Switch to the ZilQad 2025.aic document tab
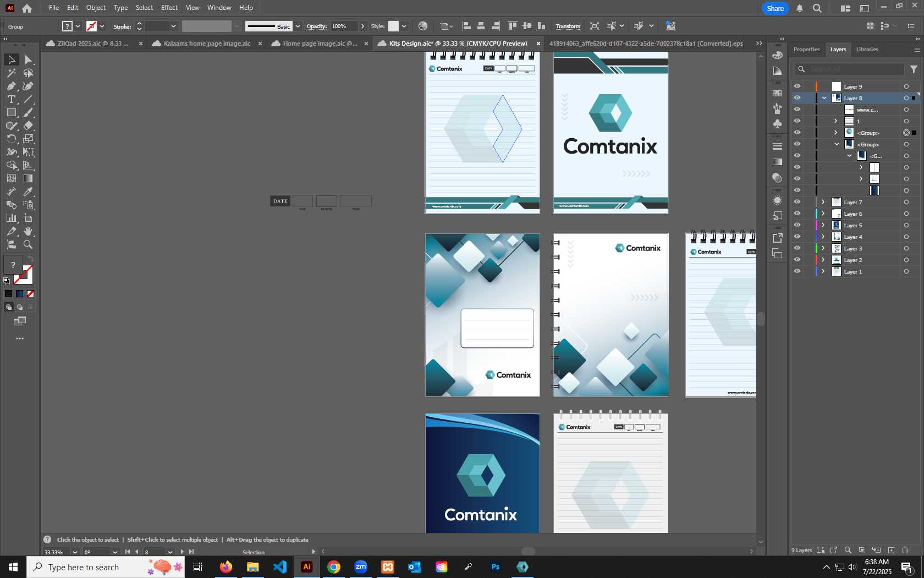Screen dimensions: 924x578 (x=92, y=43)
